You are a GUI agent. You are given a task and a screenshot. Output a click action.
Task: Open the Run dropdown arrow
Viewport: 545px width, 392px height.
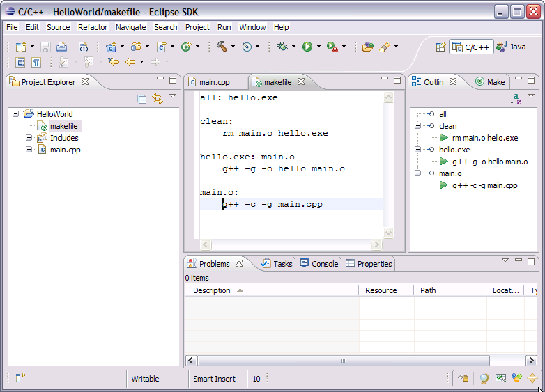318,47
